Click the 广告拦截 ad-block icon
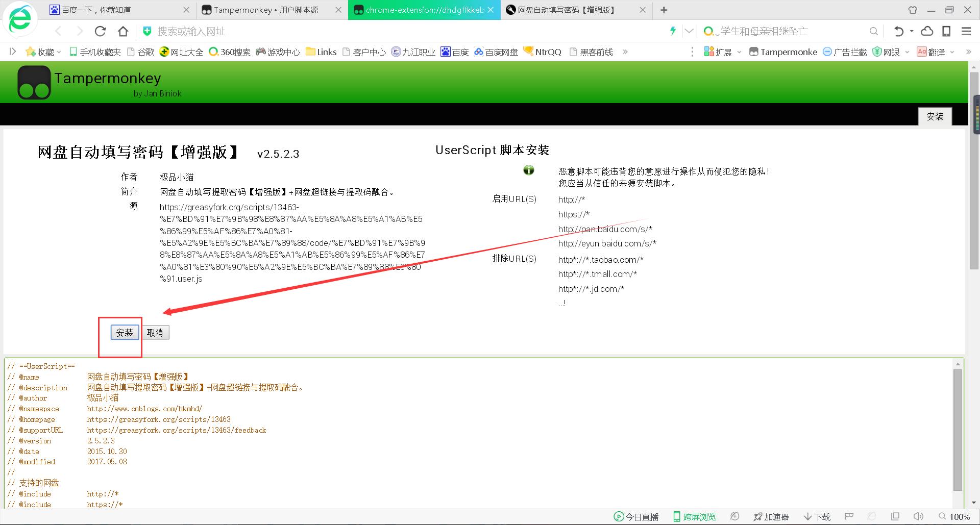The width and height of the screenshot is (980, 525). [826, 52]
